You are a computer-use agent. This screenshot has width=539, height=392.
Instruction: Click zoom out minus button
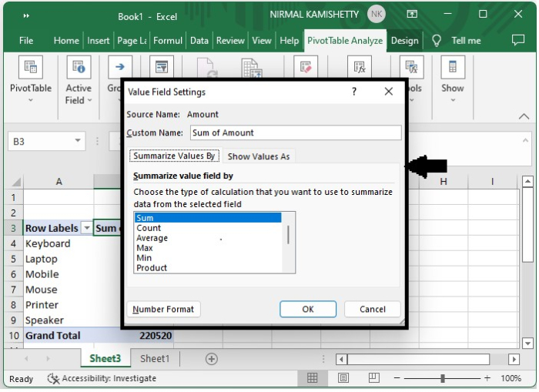pyautogui.click(x=397, y=378)
